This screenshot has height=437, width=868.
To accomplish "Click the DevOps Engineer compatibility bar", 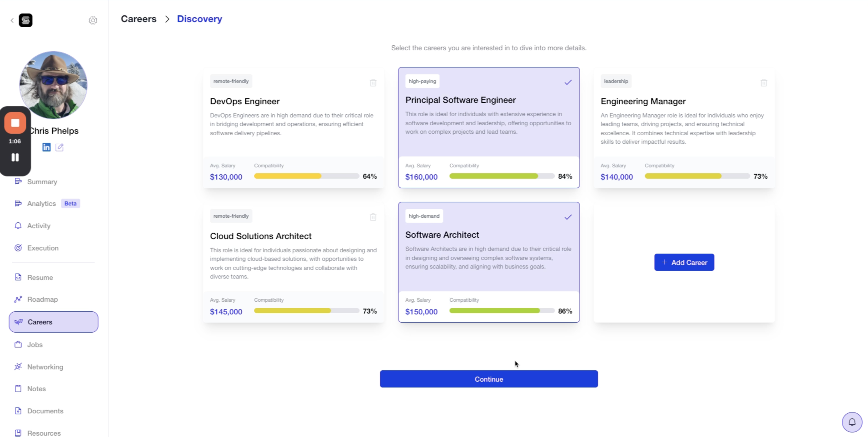I will [306, 176].
